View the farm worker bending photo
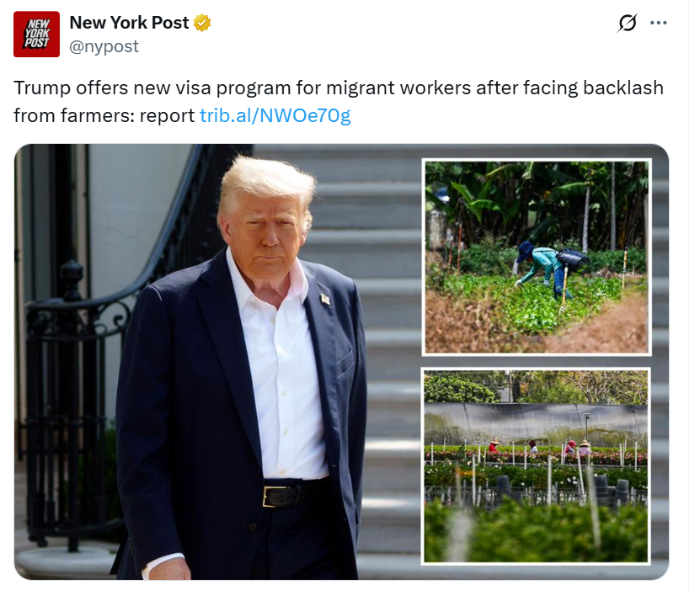Viewport: 700px width, 590px height. point(536,258)
